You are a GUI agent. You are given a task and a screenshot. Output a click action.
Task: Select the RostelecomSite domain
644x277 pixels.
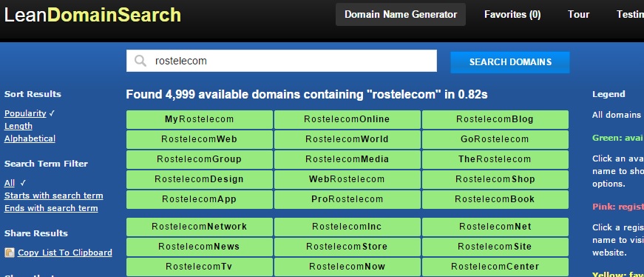495,247
